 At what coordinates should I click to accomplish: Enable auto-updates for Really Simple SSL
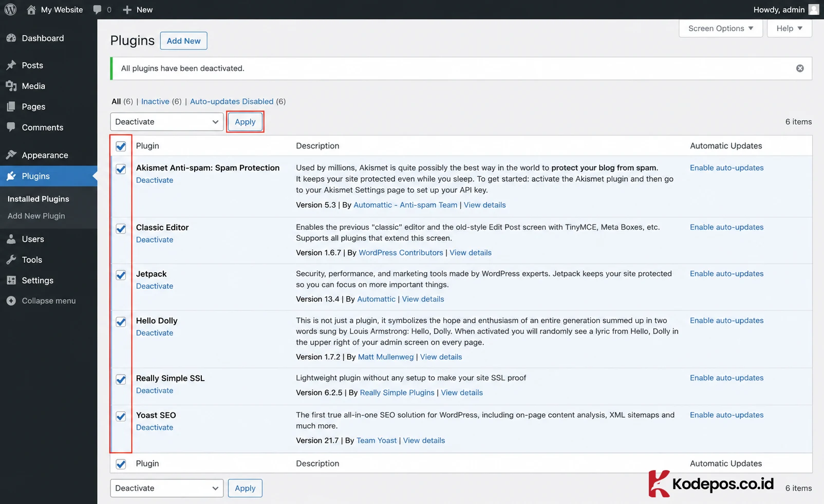[726, 378]
